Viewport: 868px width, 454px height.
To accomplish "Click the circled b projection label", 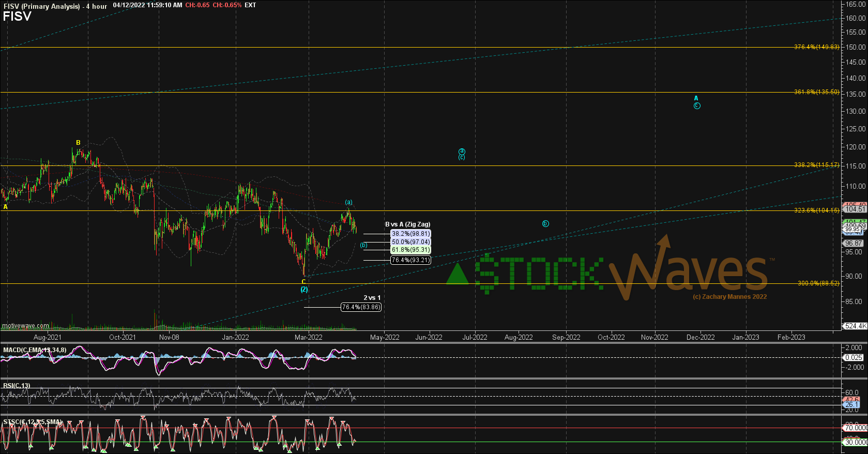I will (545, 224).
